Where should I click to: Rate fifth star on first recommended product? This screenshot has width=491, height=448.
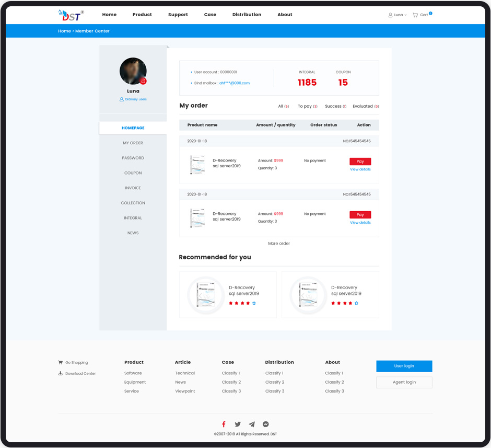point(254,303)
